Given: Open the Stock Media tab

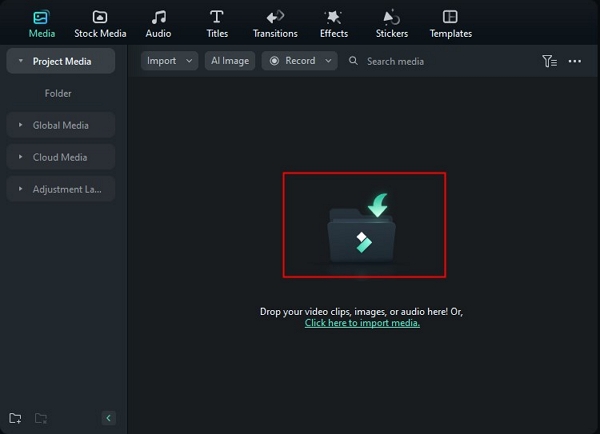Looking at the screenshot, I should [x=100, y=24].
